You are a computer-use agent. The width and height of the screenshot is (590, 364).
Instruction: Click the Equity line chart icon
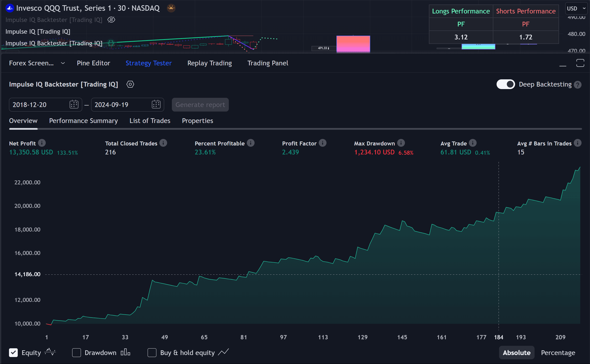click(x=50, y=352)
